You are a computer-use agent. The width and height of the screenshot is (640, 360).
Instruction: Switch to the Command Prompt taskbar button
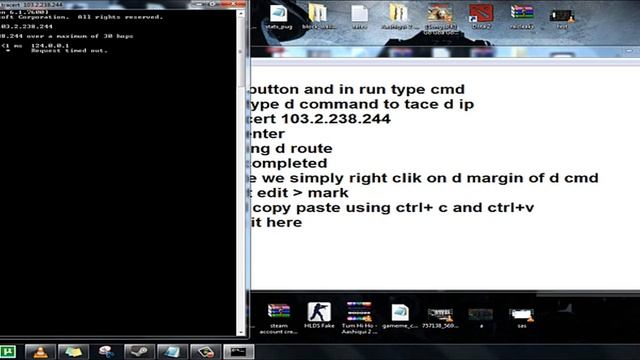[238, 352]
